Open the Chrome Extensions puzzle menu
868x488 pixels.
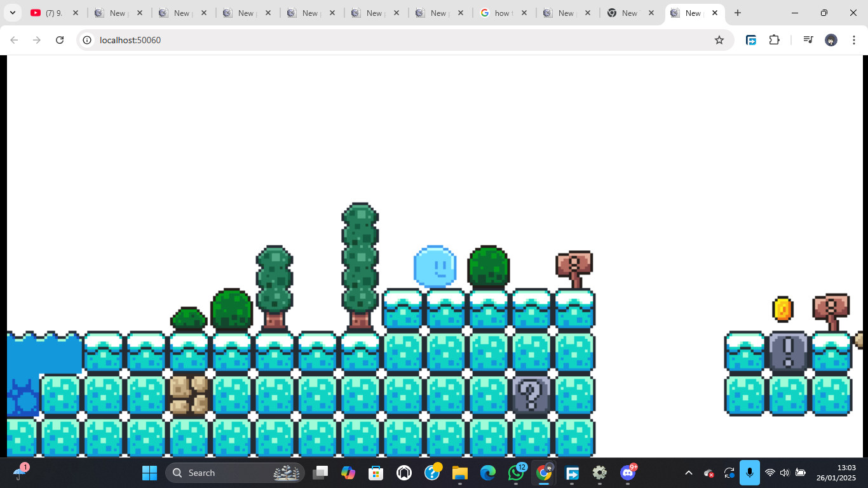774,40
